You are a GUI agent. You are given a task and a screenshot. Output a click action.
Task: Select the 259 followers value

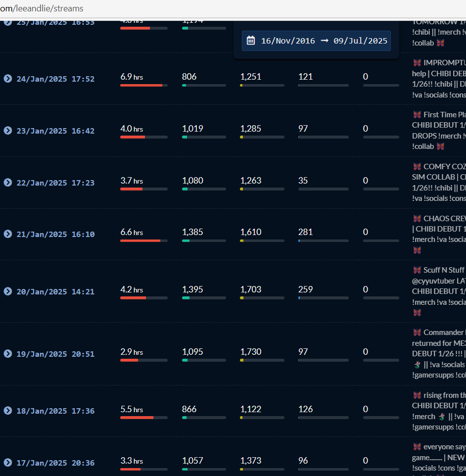click(305, 289)
